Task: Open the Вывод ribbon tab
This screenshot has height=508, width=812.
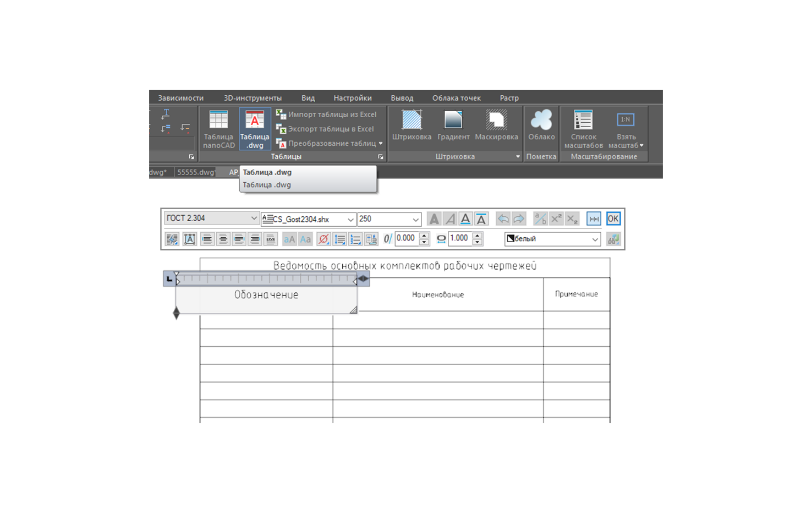Action: point(402,98)
